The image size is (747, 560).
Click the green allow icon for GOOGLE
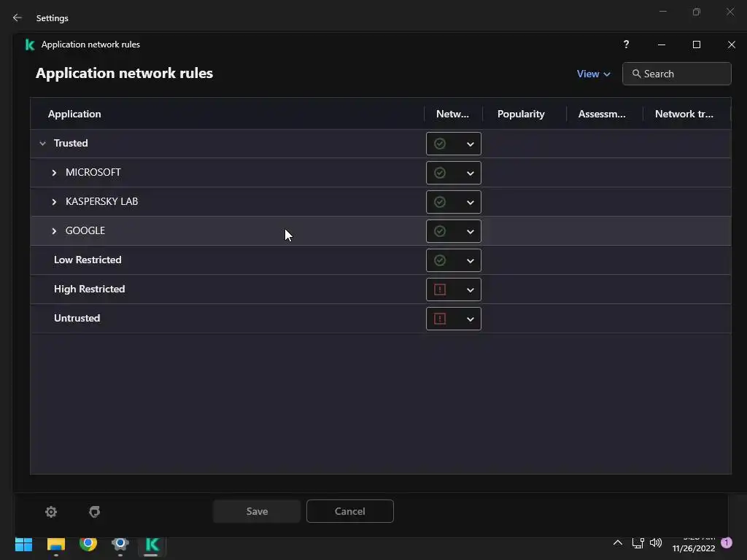tap(440, 231)
